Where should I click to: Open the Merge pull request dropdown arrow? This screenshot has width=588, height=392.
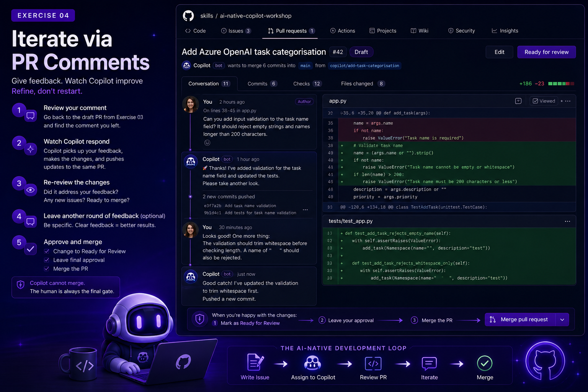[562, 320]
